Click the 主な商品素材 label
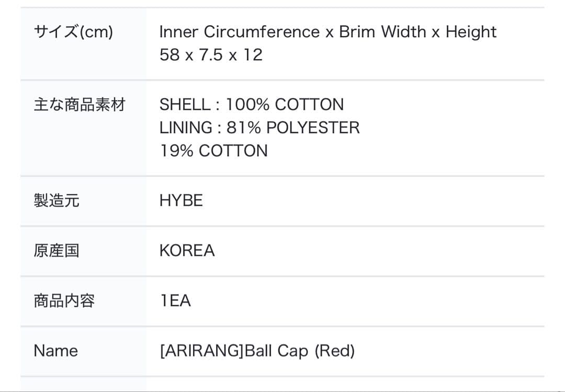 coord(80,105)
